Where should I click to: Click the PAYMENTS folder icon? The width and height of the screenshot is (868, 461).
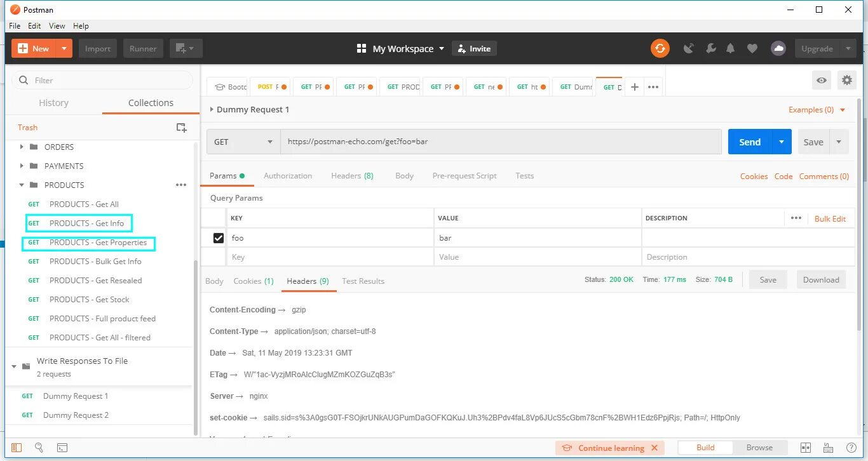click(34, 166)
